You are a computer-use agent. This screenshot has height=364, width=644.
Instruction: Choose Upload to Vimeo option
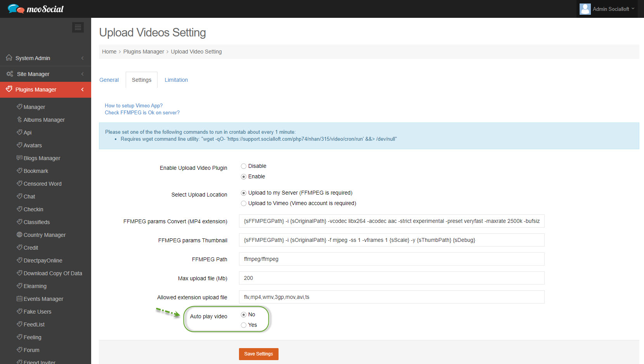244,203
